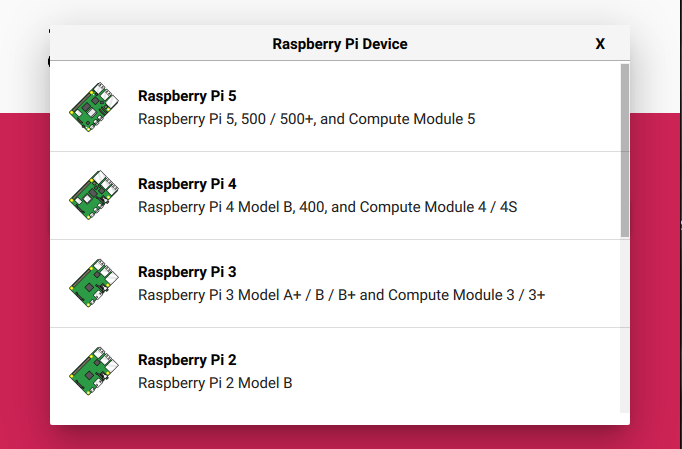682x449 pixels.
Task: Select the Raspberry Pi 2 title
Action: pos(187,360)
